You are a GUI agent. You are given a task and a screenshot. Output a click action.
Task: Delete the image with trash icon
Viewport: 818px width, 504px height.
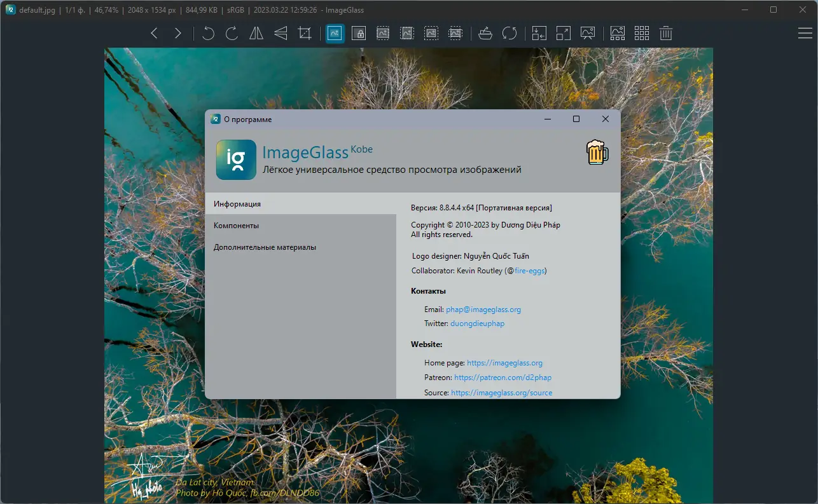tap(666, 33)
